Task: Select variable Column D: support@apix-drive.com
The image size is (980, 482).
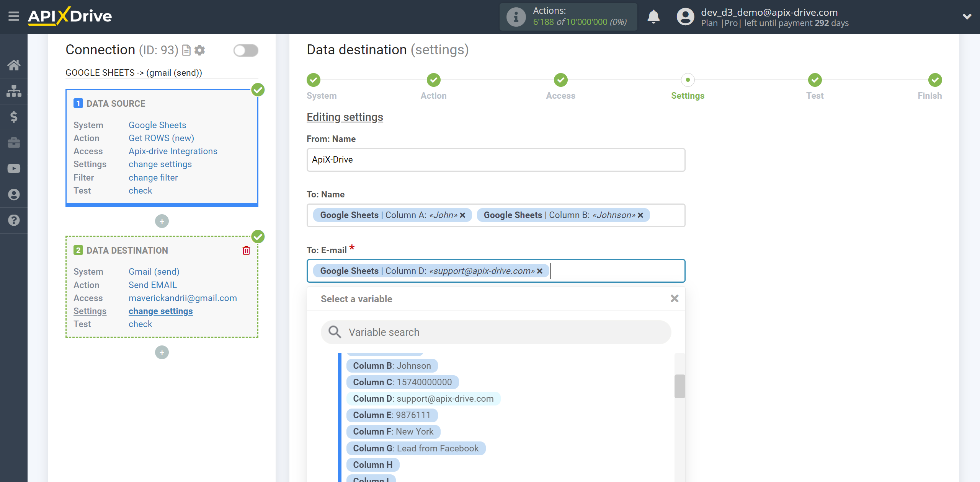Action: pos(423,399)
